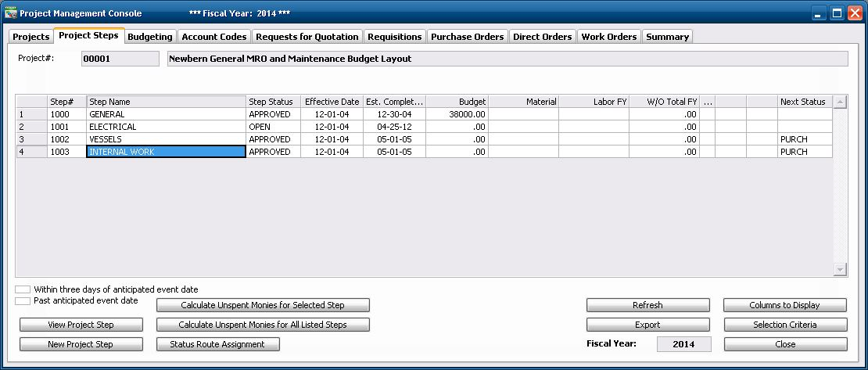Click the grid scrollbar down arrow

click(x=840, y=269)
